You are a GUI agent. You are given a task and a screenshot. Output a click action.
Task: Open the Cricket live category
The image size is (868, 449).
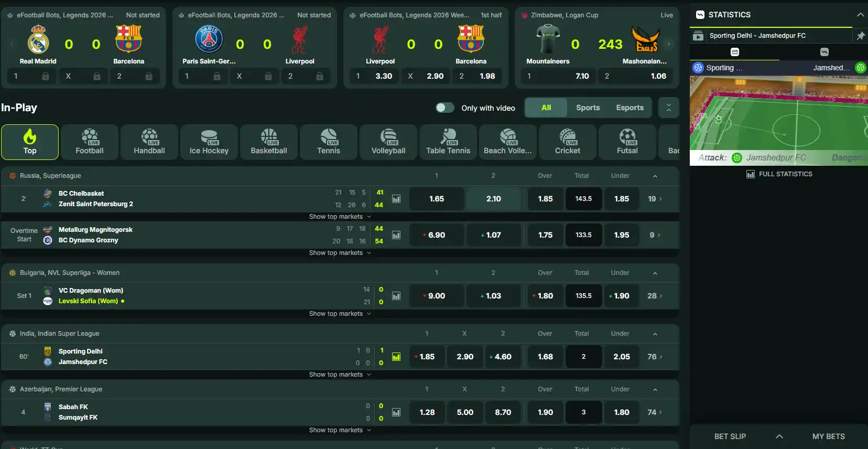coord(568,142)
